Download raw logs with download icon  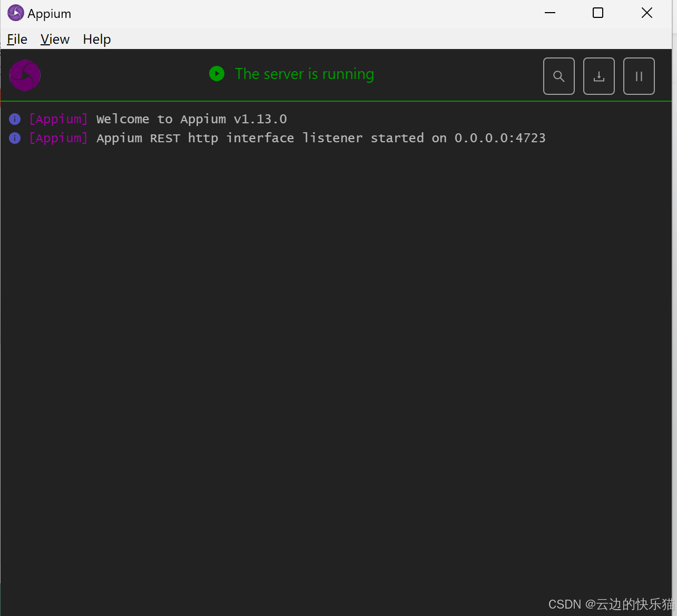tap(599, 76)
